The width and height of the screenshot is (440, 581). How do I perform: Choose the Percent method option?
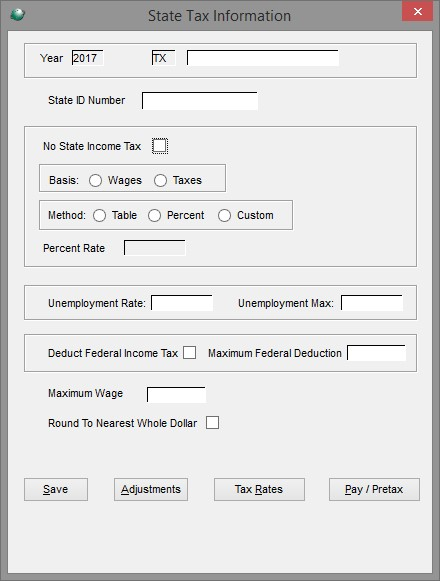tap(154, 216)
